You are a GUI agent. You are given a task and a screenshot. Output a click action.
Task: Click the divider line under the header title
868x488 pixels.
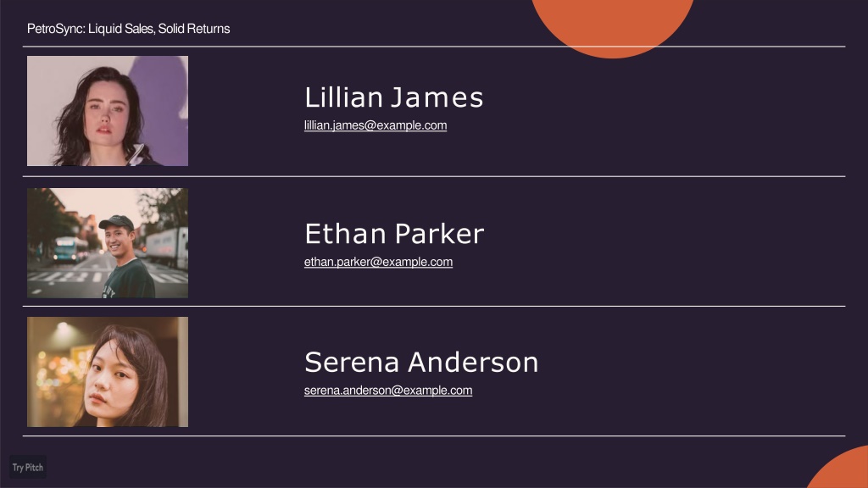434,47
